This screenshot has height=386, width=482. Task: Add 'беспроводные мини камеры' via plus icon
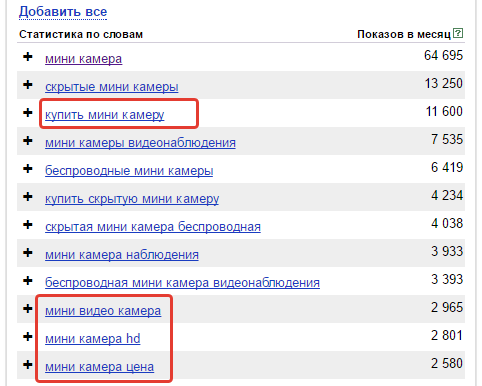[28, 169]
